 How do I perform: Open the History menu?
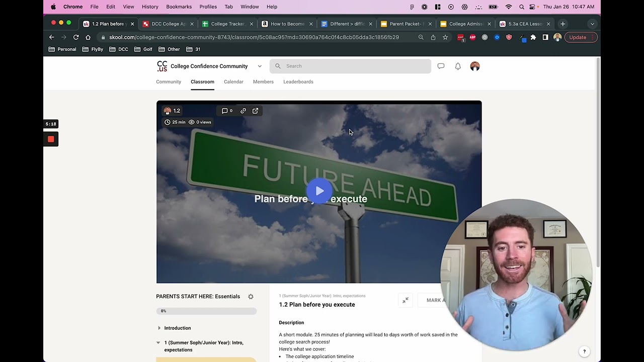click(x=150, y=7)
